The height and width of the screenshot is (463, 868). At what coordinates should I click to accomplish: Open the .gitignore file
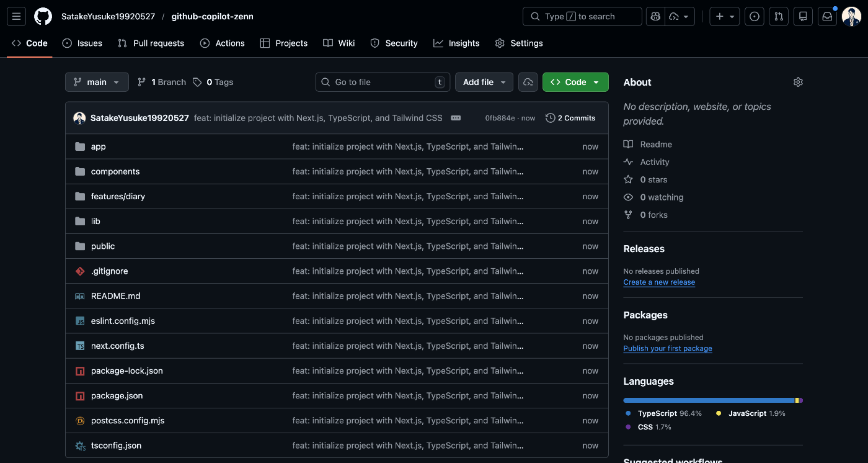[x=109, y=271]
